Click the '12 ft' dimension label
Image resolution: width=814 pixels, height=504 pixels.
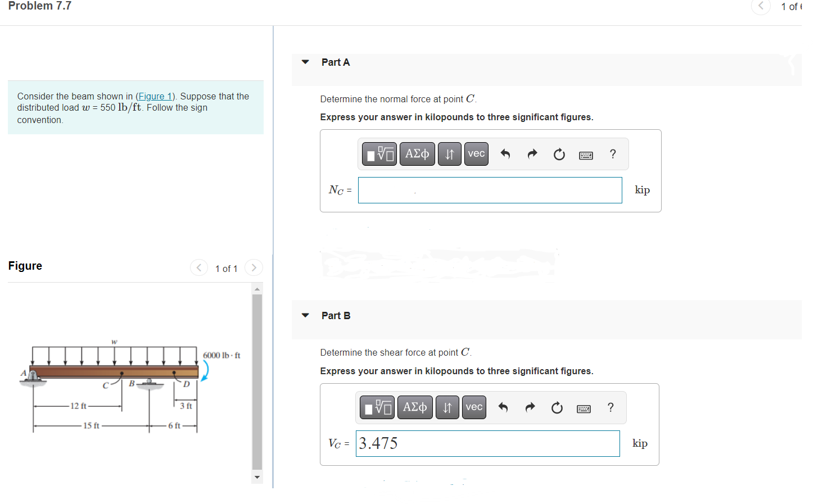point(78,406)
